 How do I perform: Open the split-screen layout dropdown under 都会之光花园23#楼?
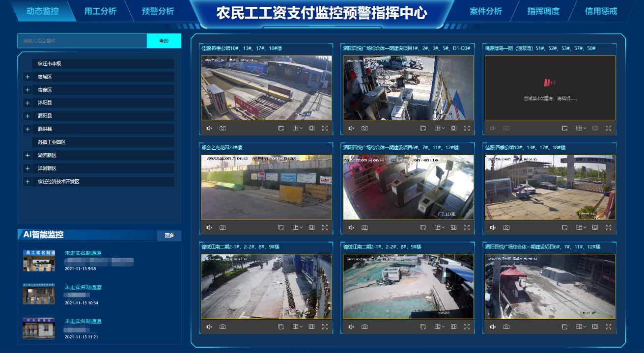tap(297, 227)
